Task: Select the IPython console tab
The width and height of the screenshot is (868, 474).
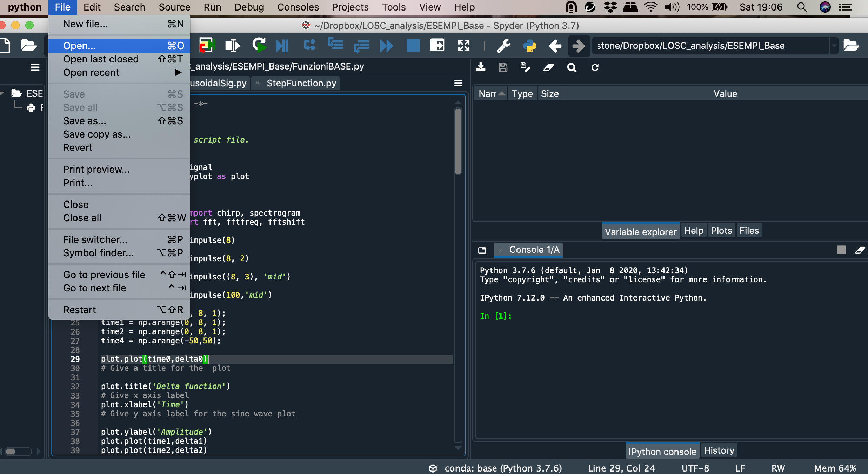Action: pyautogui.click(x=662, y=451)
